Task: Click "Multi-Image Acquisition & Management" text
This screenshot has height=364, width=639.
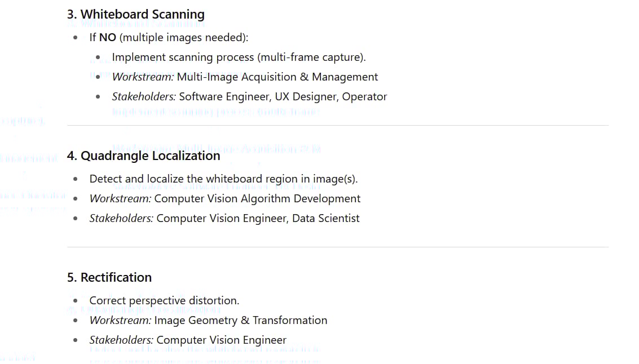Action: (277, 77)
